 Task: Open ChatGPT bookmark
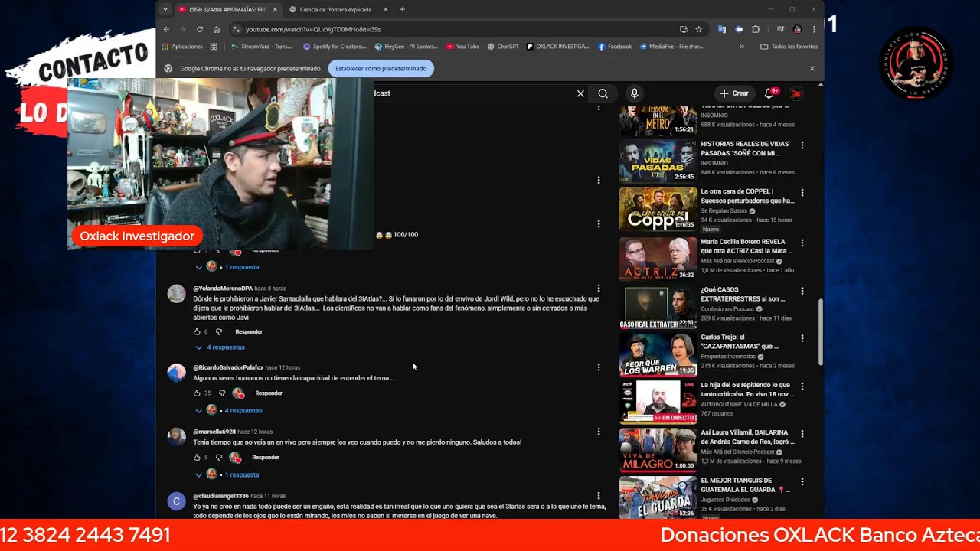[503, 47]
